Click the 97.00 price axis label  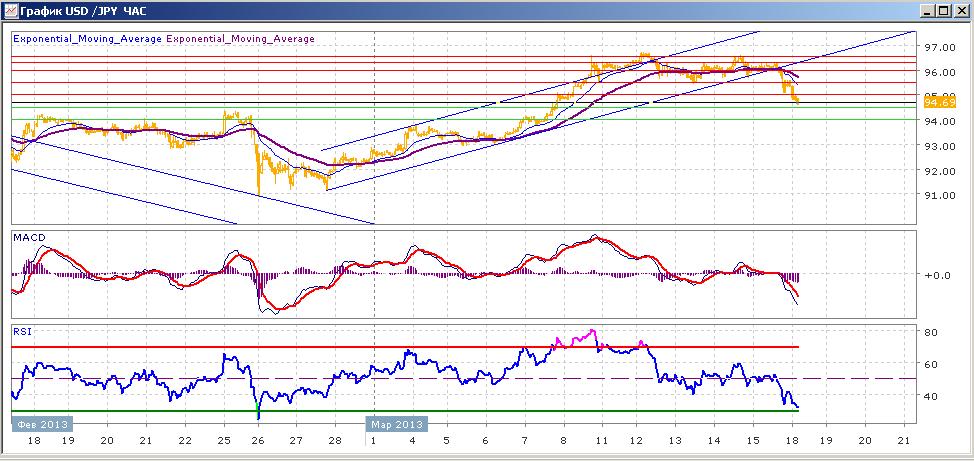coord(939,47)
